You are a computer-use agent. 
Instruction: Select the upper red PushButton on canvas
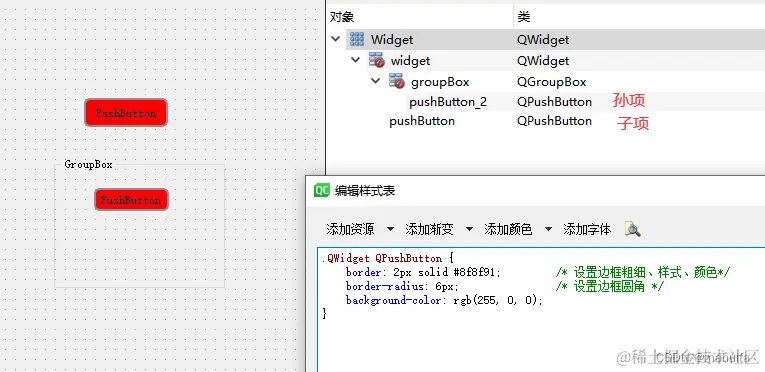click(126, 113)
